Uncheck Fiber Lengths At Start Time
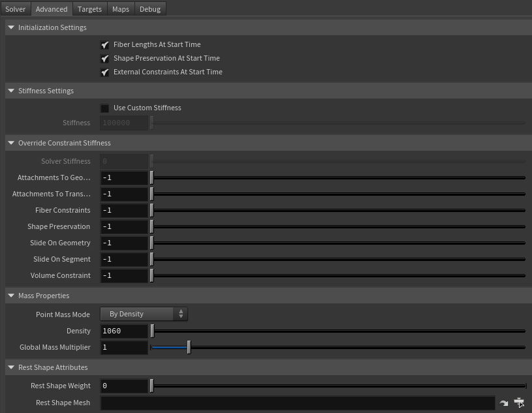 [x=105, y=44]
